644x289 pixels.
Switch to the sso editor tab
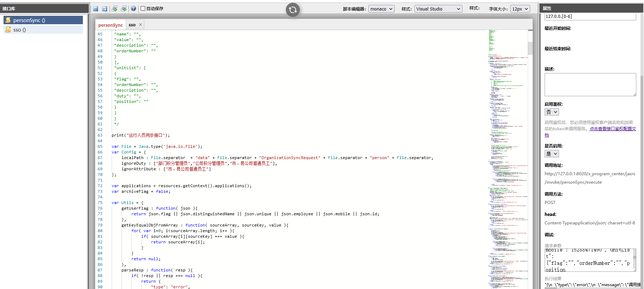coord(132,25)
